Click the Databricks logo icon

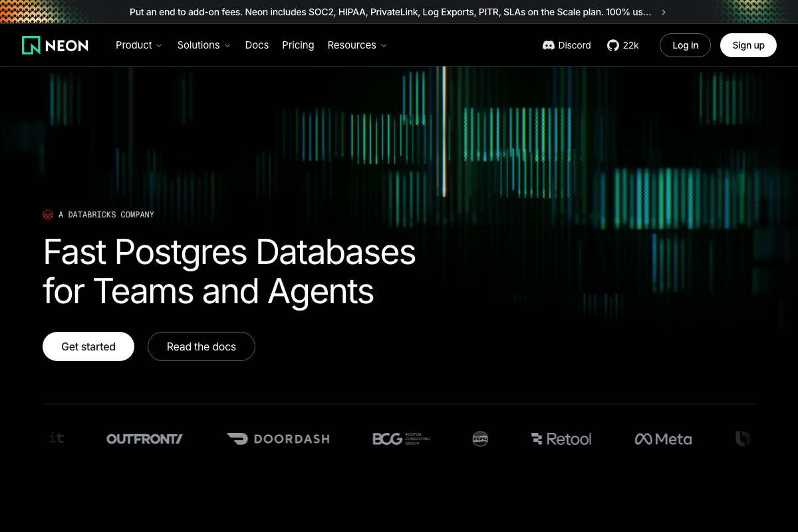(x=48, y=215)
